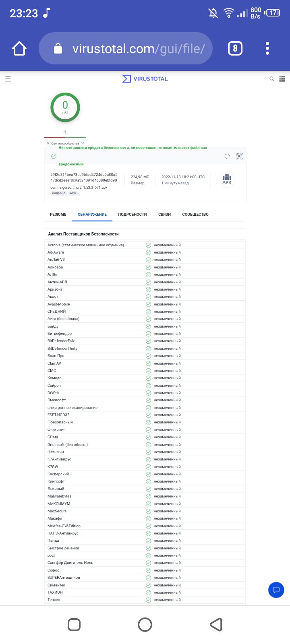Click the green clean-status check icon

54,156
